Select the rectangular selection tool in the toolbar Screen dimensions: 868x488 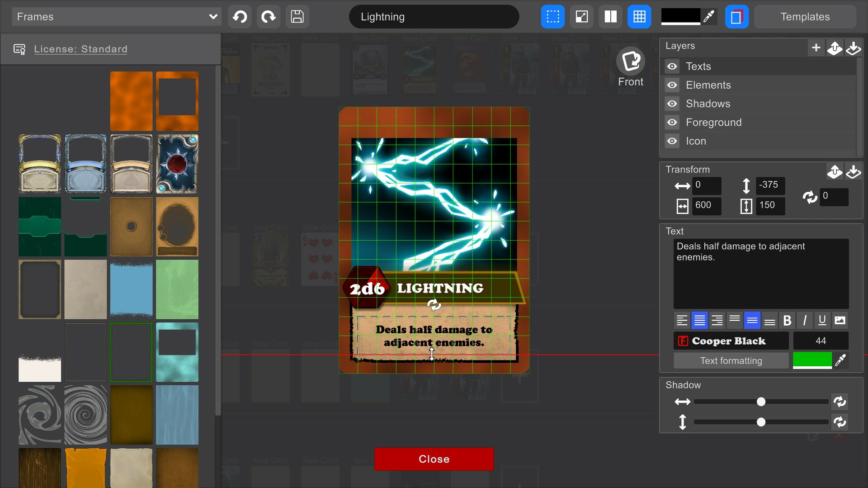point(552,16)
